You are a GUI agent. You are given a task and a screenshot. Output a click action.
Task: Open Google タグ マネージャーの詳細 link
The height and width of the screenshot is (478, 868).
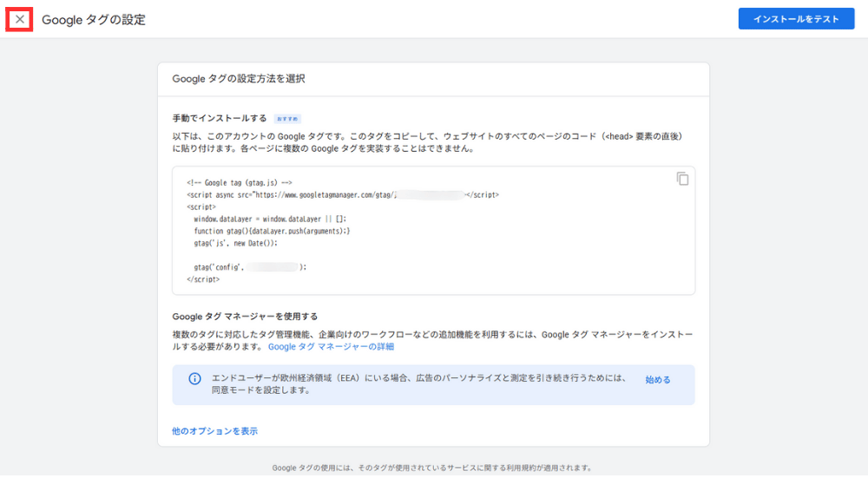pos(331,346)
